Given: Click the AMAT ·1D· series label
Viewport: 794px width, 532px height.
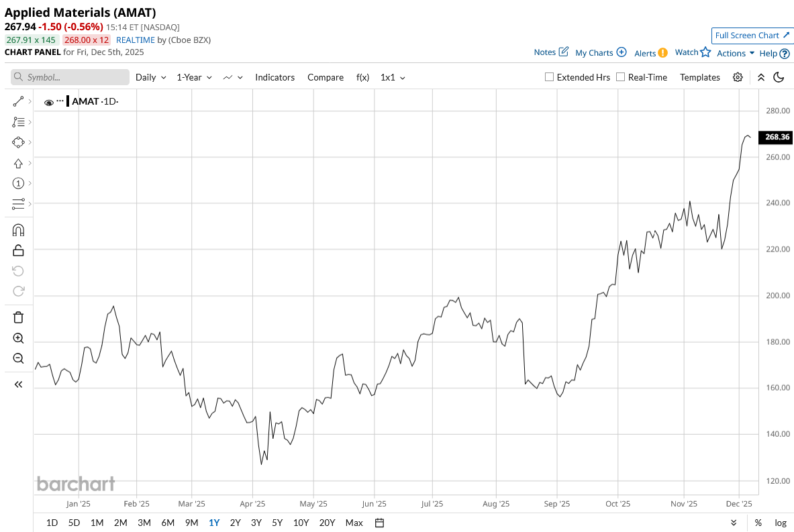Looking at the screenshot, I should [x=95, y=101].
